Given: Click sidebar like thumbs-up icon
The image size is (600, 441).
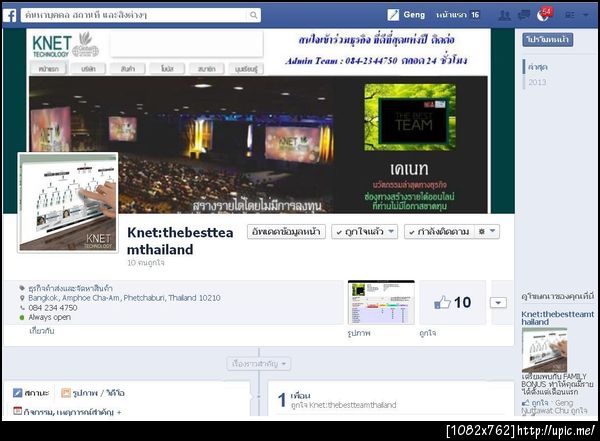Looking at the screenshot, I should 526,403.
